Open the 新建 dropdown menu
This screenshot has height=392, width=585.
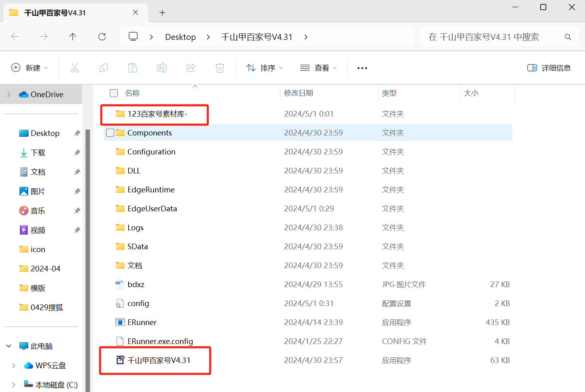[30, 68]
